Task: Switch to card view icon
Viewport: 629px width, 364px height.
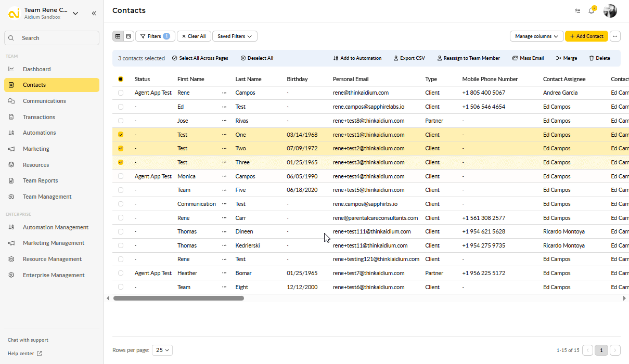Action: coord(128,36)
